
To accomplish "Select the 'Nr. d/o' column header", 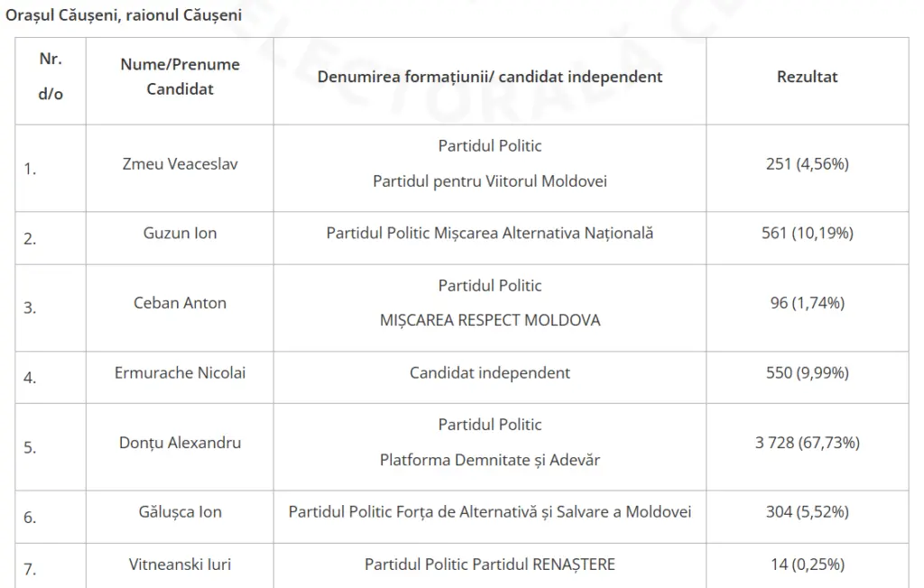I will pyautogui.click(x=51, y=77).
